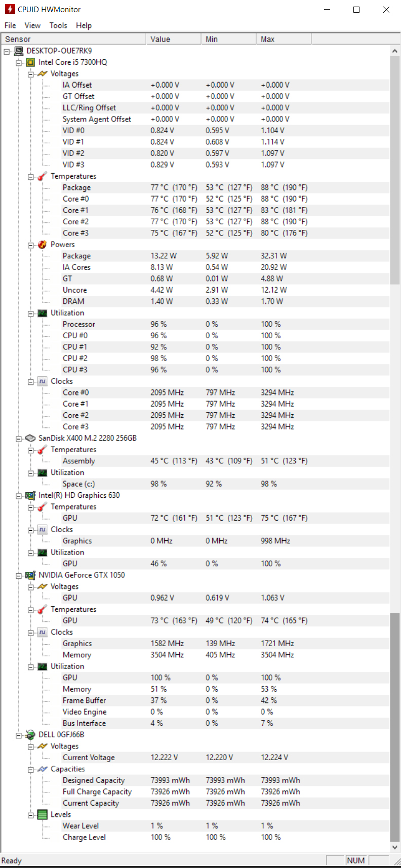401x868 pixels.
Task: Collapse the NVIDIA GeForce GTX 1050 node
Action: (x=19, y=576)
